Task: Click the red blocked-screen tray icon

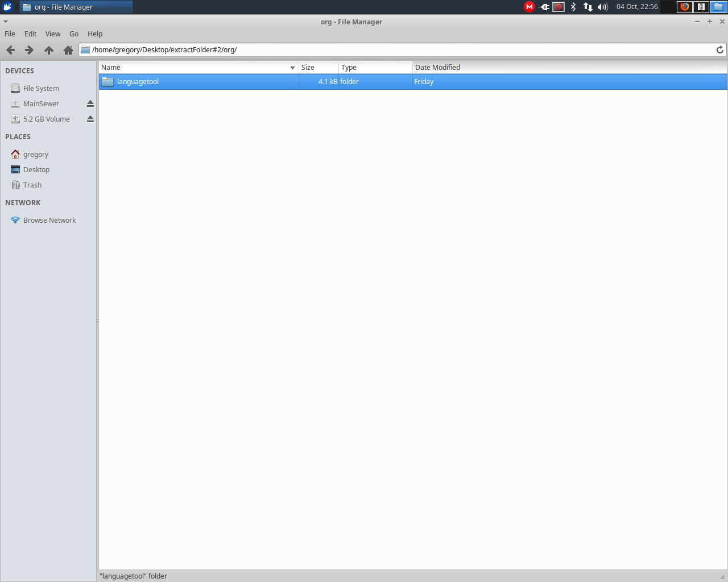Action: (559, 7)
